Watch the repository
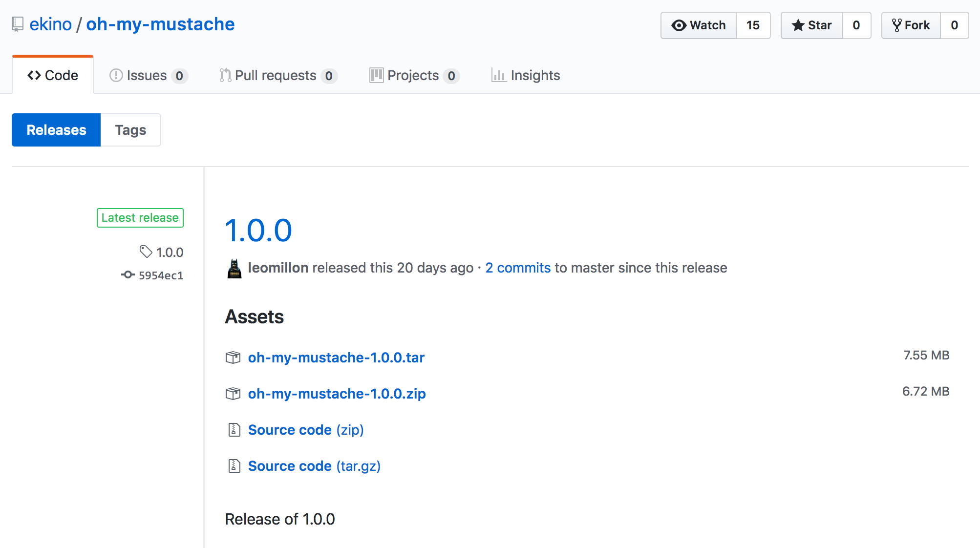980x548 pixels. [699, 25]
